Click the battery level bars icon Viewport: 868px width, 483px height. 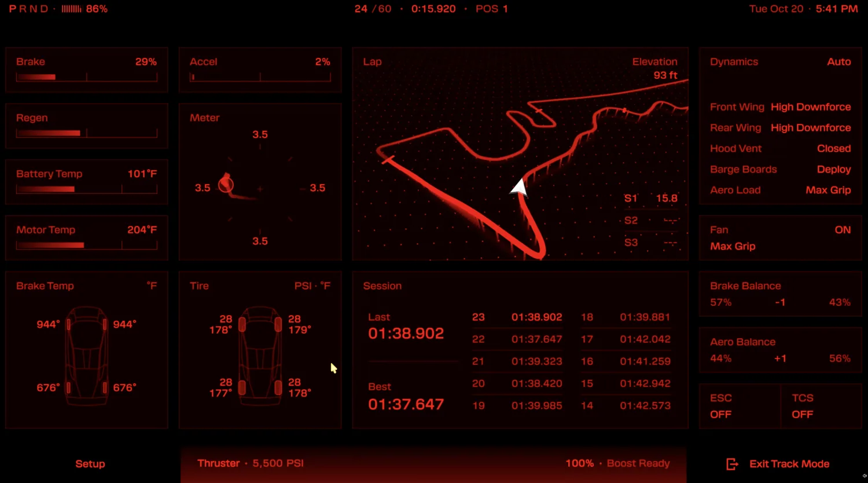click(x=72, y=9)
